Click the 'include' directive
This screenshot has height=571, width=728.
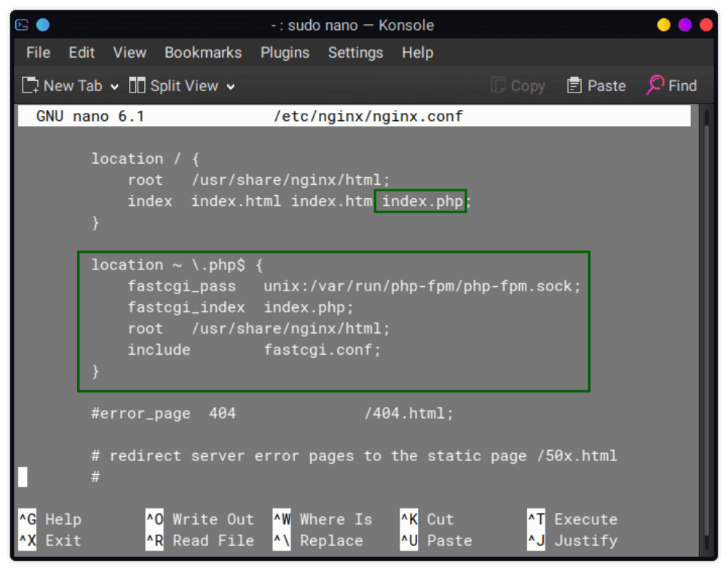(x=159, y=350)
